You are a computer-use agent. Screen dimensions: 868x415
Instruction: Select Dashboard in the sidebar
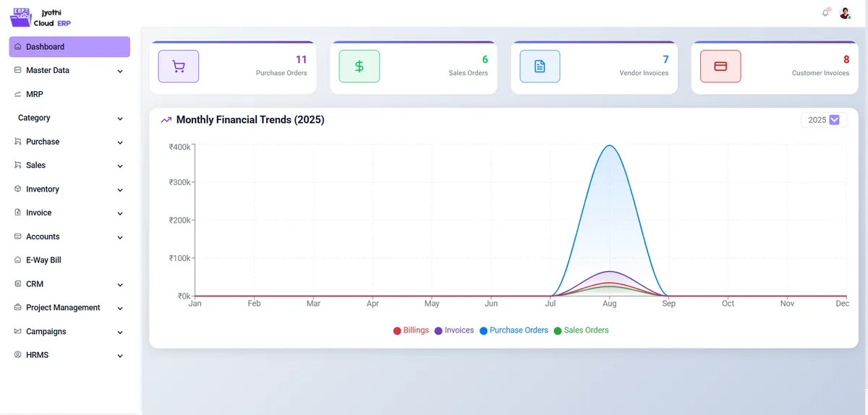[x=69, y=47]
